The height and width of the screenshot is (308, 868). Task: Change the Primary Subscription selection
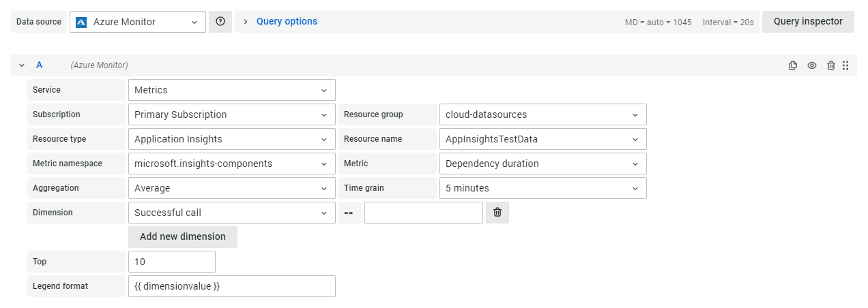[231, 114]
